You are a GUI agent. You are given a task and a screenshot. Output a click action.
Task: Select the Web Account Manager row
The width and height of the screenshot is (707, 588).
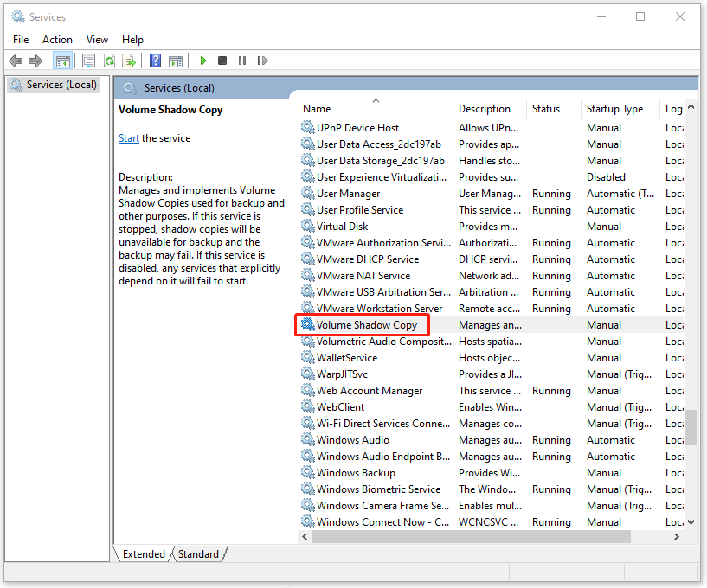[x=492, y=390]
